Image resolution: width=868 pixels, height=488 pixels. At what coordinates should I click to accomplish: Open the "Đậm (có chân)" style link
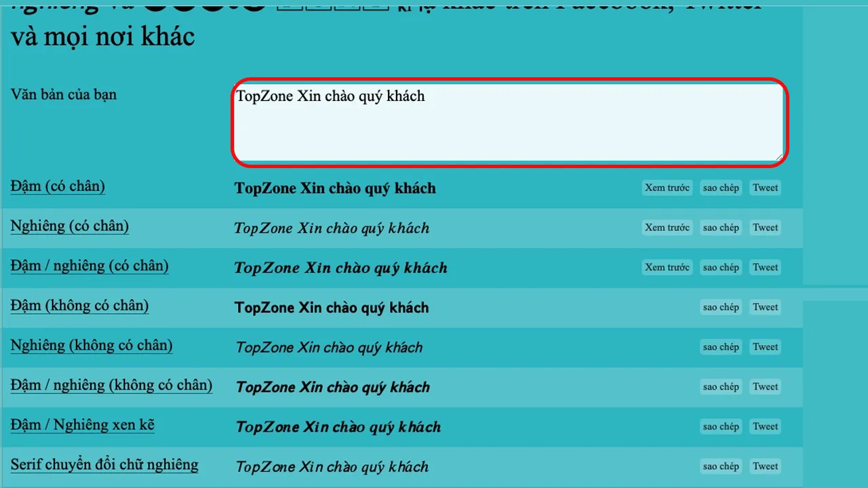pos(58,186)
